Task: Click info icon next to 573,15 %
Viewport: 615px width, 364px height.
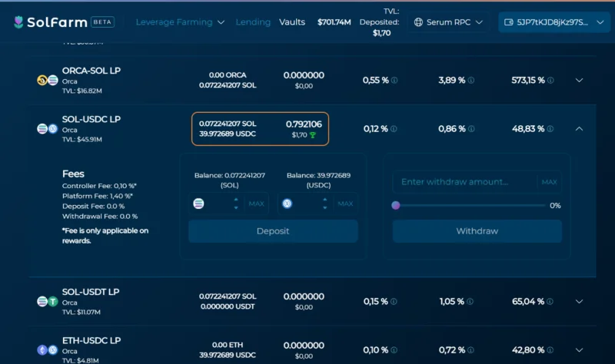Action: point(550,81)
